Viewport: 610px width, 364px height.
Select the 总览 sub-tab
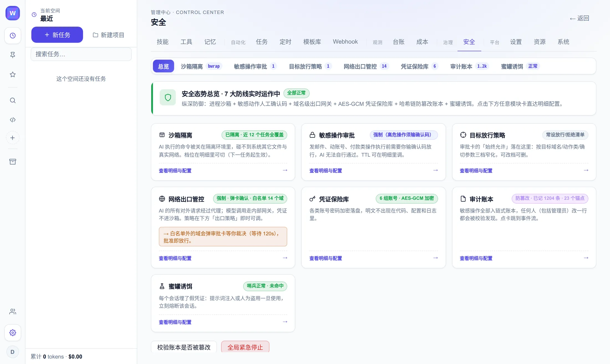[163, 66]
